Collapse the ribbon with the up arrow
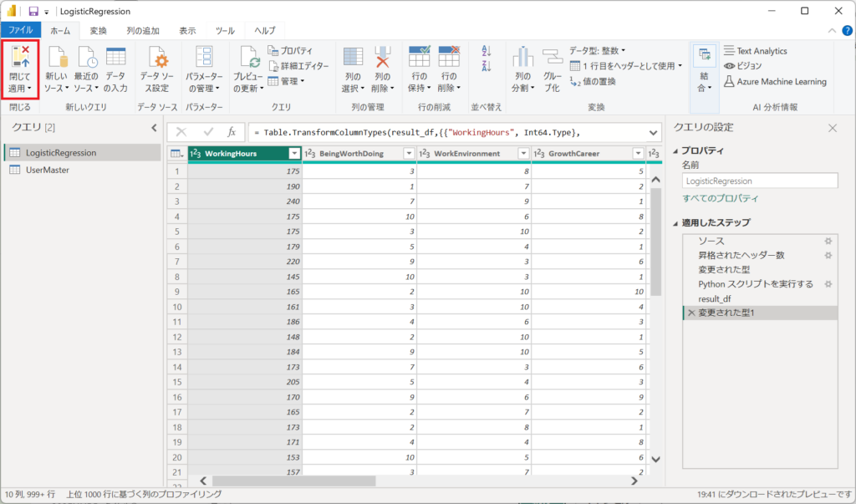 (832, 31)
